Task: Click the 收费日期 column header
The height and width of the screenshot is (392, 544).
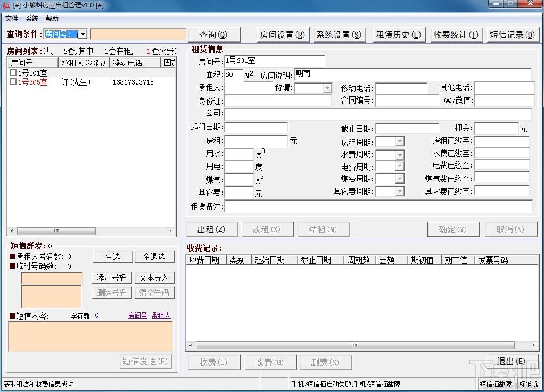Action: pyautogui.click(x=207, y=260)
